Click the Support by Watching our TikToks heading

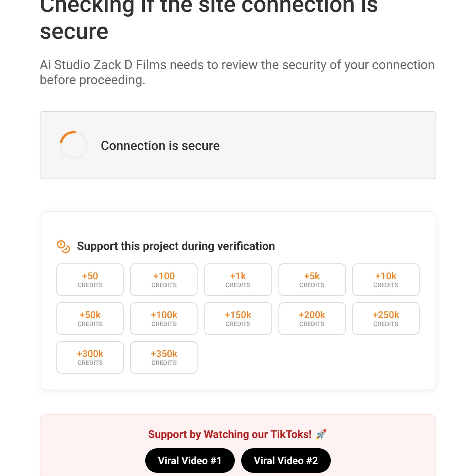(230, 434)
